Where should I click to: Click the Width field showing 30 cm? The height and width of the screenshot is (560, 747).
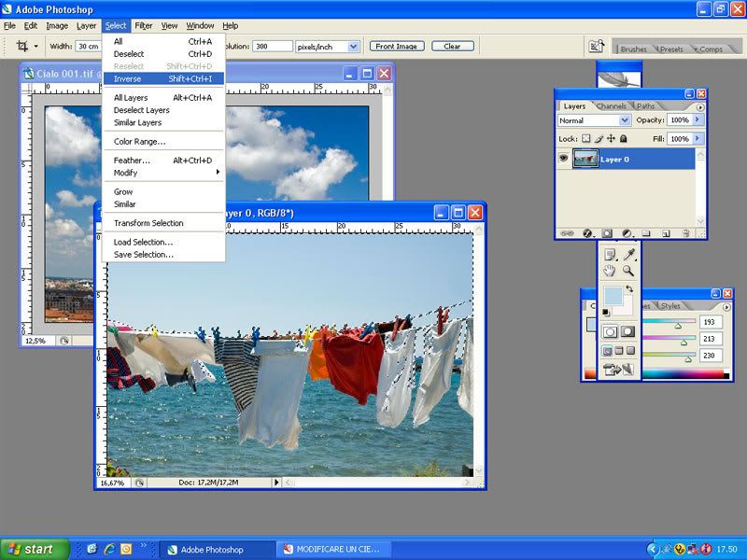pos(89,46)
